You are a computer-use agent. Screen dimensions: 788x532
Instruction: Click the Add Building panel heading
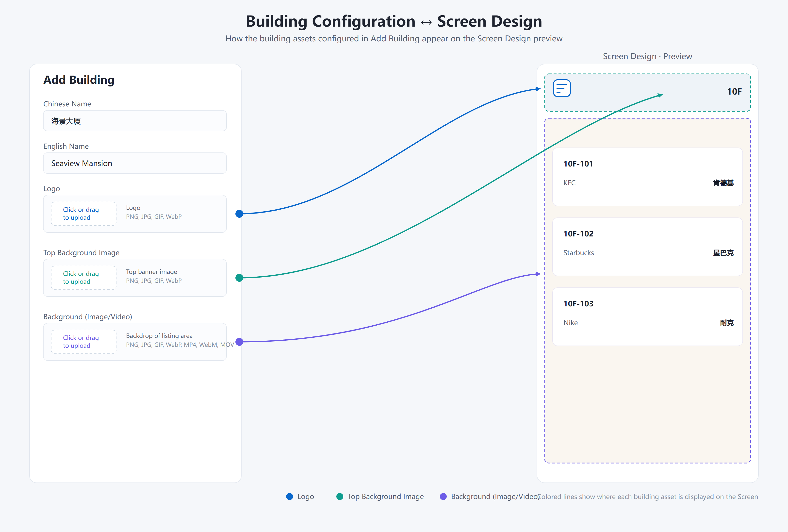pos(79,80)
